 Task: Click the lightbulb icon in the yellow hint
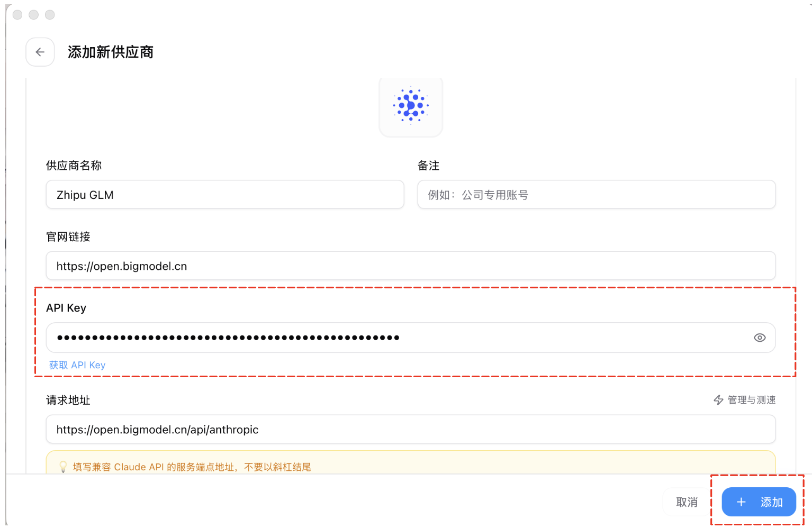tap(62, 467)
